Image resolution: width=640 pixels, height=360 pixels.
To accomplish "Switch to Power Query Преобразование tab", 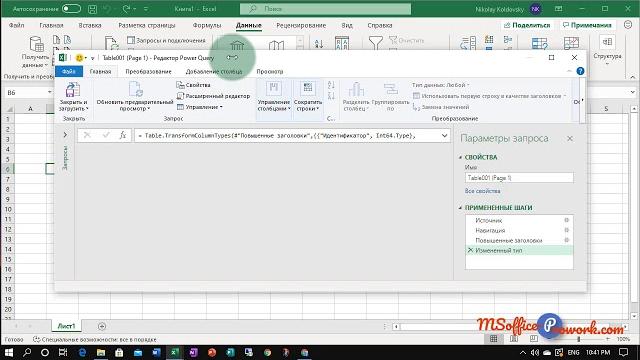I will click(x=148, y=71).
